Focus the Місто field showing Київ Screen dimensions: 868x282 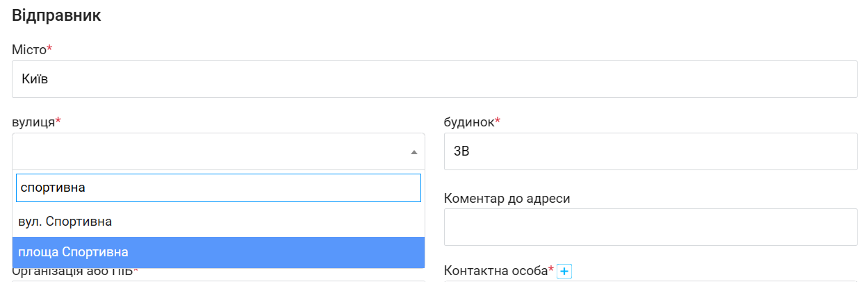point(434,79)
